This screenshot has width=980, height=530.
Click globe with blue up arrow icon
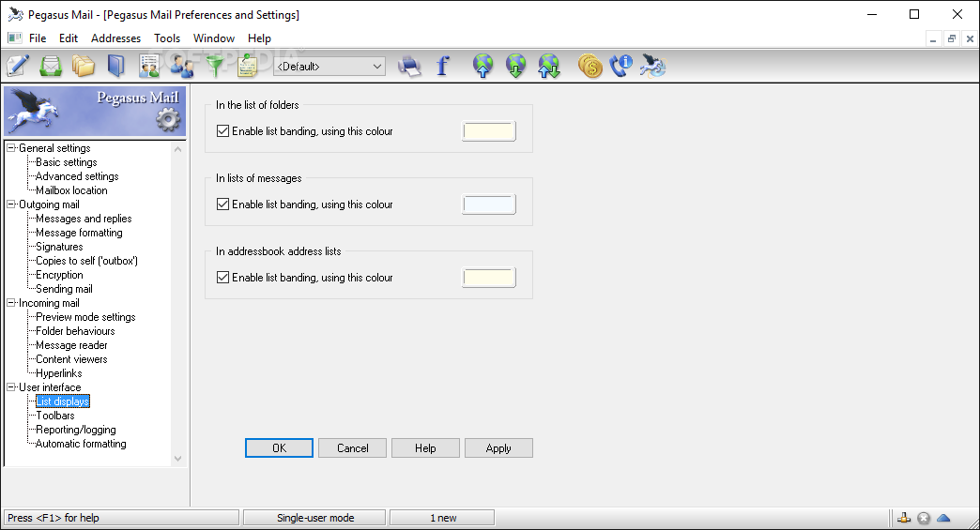(x=483, y=66)
